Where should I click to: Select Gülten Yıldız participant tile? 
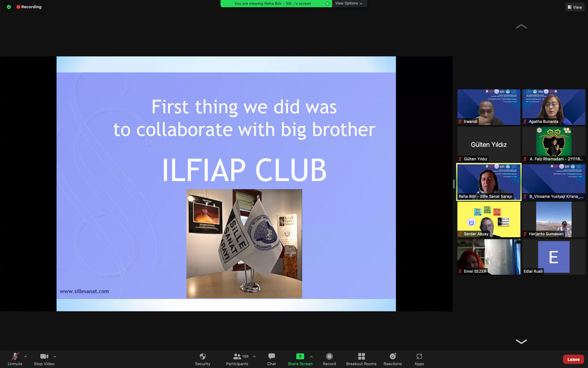pos(489,145)
